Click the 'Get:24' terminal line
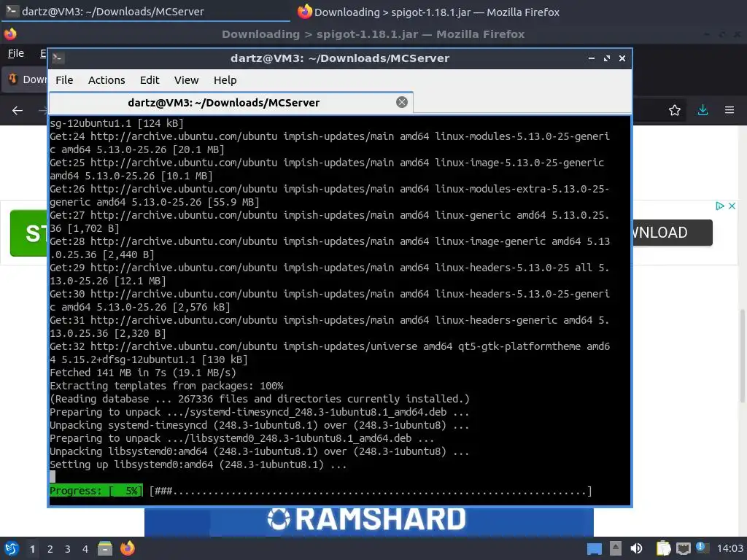Screen dimensions: 747x560 (330, 143)
